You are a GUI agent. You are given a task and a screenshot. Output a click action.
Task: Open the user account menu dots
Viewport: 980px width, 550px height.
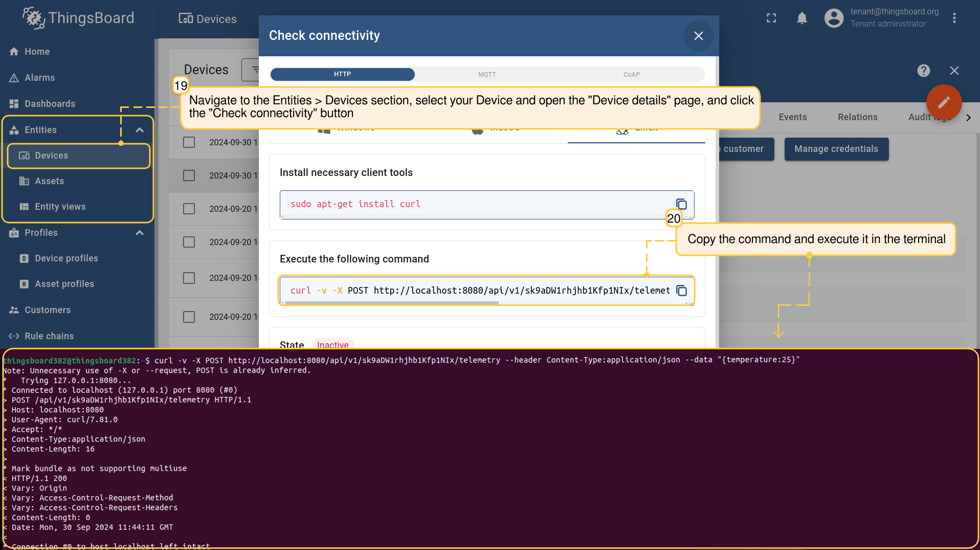pyautogui.click(x=954, y=18)
